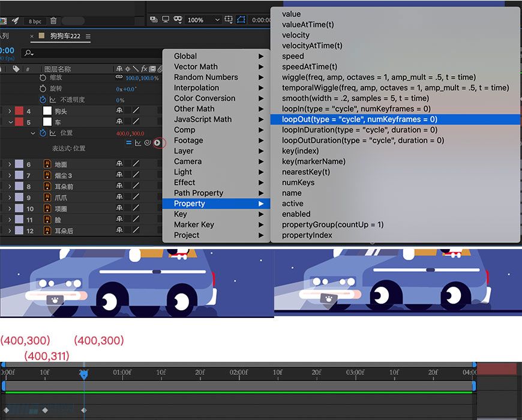Click primary viewer monitor icon
Screen dimensions: 522x420
click(x=166, y=20)
